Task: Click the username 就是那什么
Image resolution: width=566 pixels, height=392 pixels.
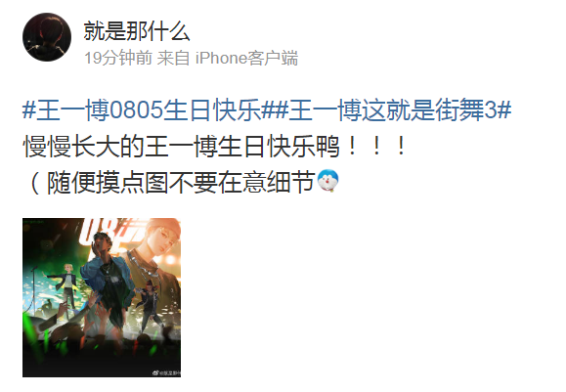Action: pyautogui.click(x=137, y=31)
